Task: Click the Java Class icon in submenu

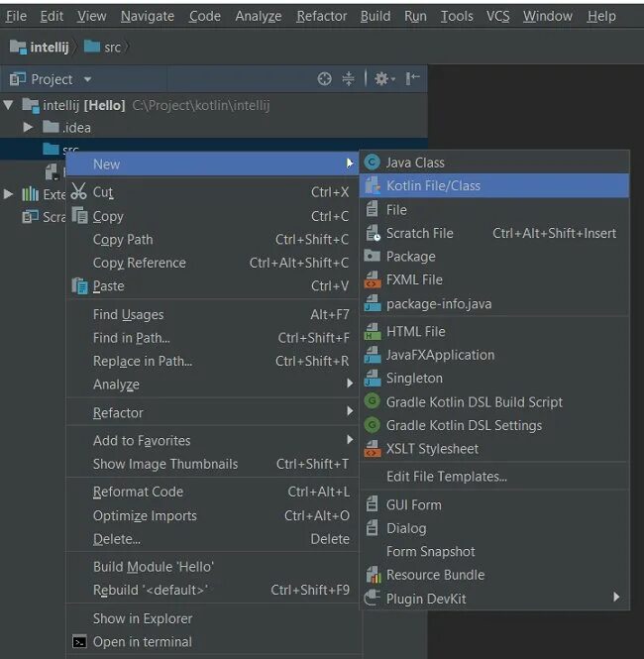Action: [x=372, y=163]
